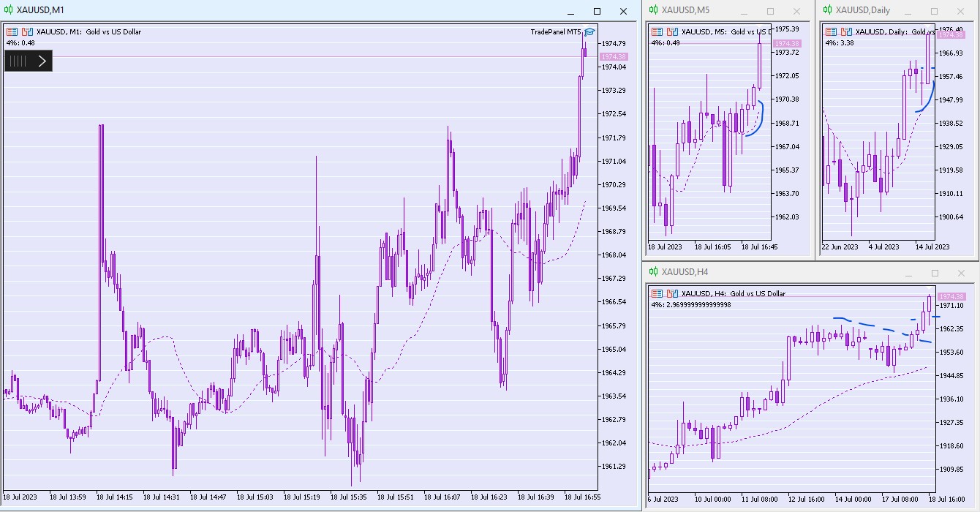Expand the dark trade panel arrow

click(x=42, y=61)
